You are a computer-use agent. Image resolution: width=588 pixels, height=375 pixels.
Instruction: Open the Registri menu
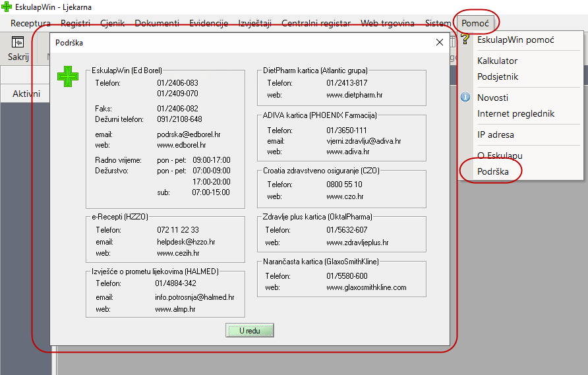click(75, 23)
